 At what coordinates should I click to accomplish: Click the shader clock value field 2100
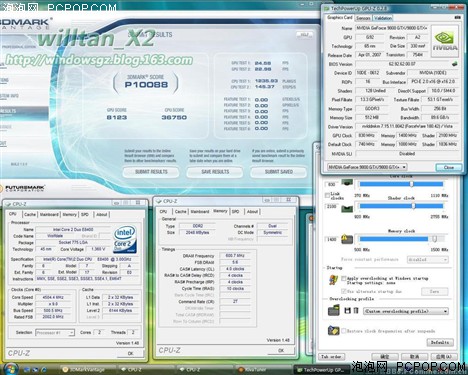tap(331, 206)
